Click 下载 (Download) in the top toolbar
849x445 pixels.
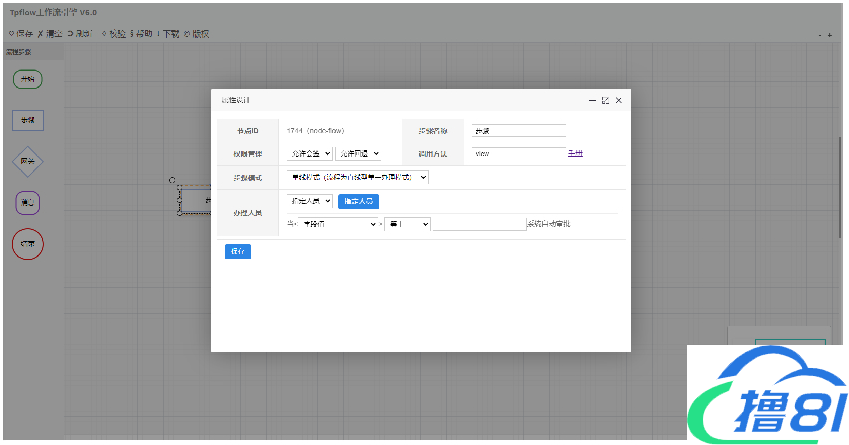pos(168,33)
